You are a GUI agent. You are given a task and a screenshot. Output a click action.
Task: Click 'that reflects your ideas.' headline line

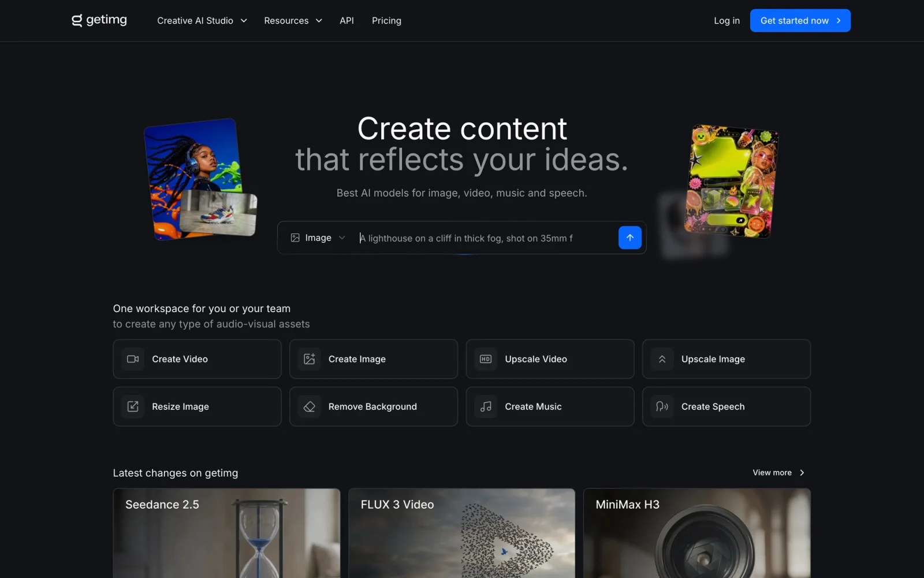462,160
